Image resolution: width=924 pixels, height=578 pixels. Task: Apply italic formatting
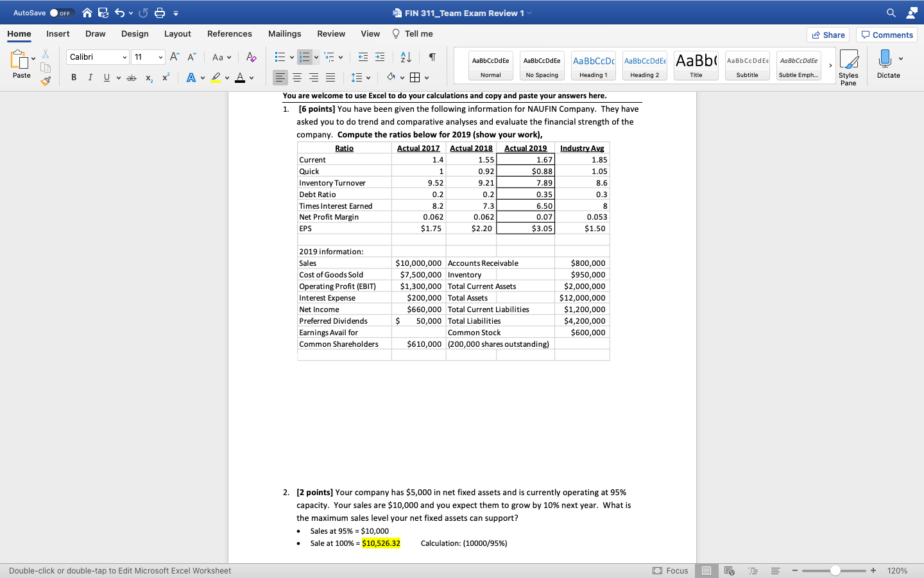pos(90,77)
